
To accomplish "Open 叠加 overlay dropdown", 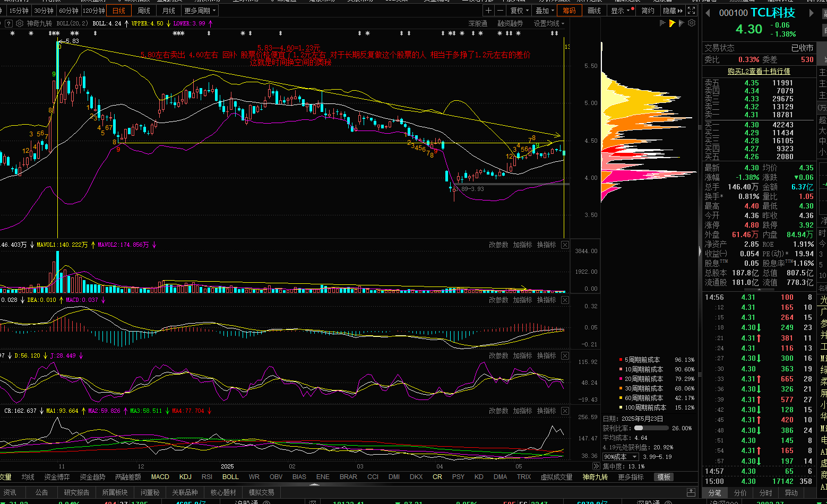I will [545, 11].
